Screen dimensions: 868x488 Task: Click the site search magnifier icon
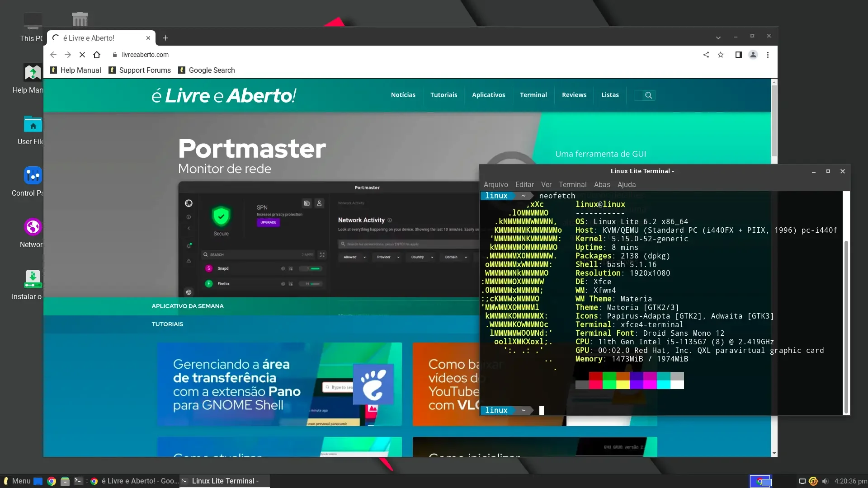(x=648, y=95)
